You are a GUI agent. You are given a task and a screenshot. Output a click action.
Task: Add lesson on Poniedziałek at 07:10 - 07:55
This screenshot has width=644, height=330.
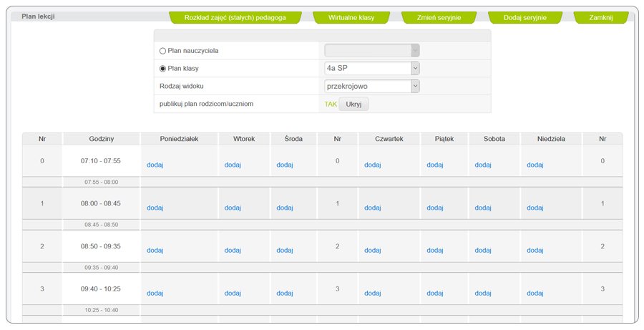[x=155, y=165]
